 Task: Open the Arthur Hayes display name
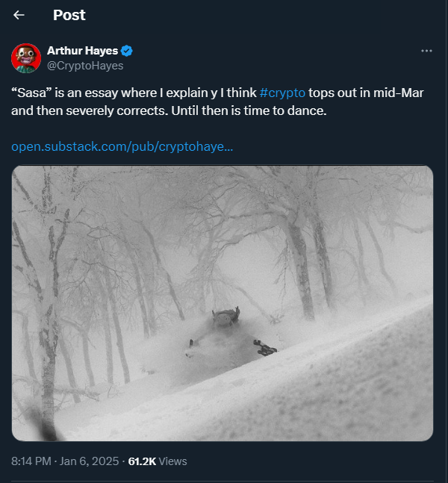(82, 51)
